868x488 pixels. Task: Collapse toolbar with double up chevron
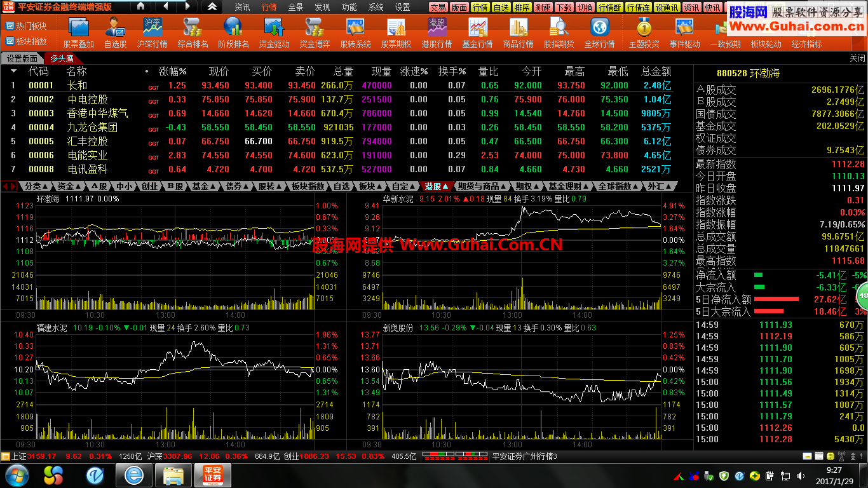coord(212,7)
